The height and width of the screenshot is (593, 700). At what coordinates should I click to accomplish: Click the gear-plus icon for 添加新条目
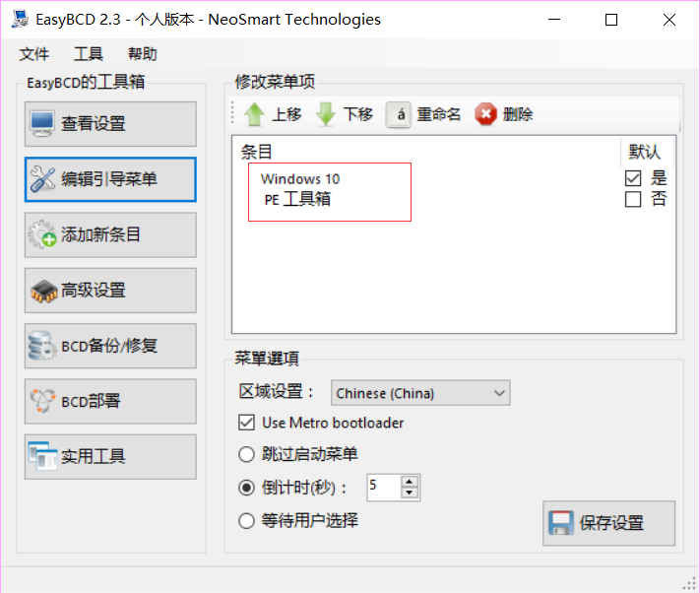42,234
